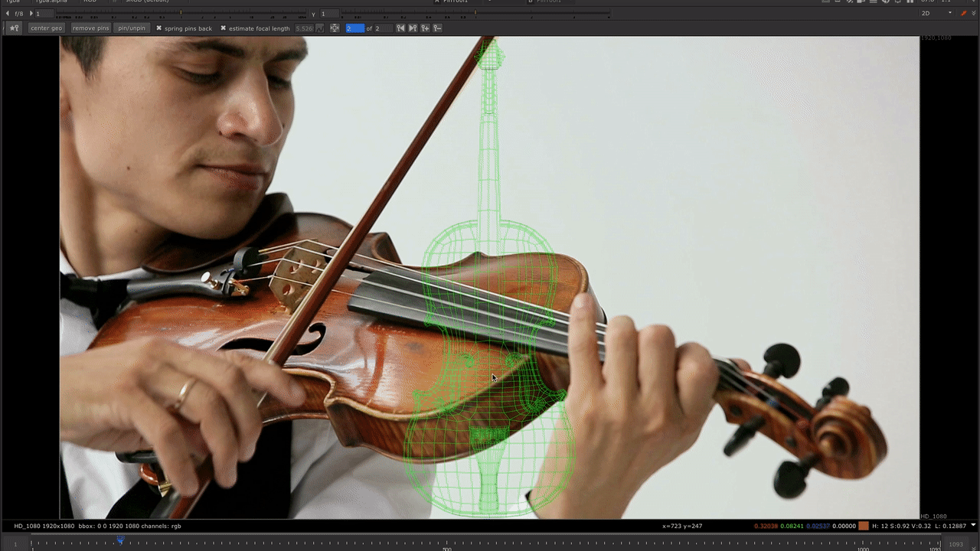Increase the f-stop with right arrow

pos(31,14)
